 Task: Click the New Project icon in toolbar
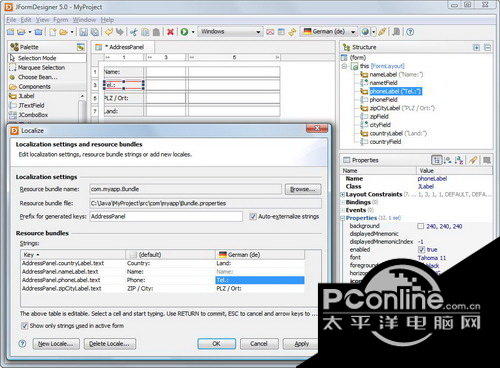[x=11, y=32]
